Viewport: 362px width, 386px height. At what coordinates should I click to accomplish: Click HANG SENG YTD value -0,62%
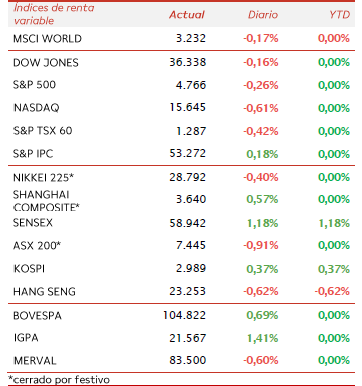tap(332, 291)
